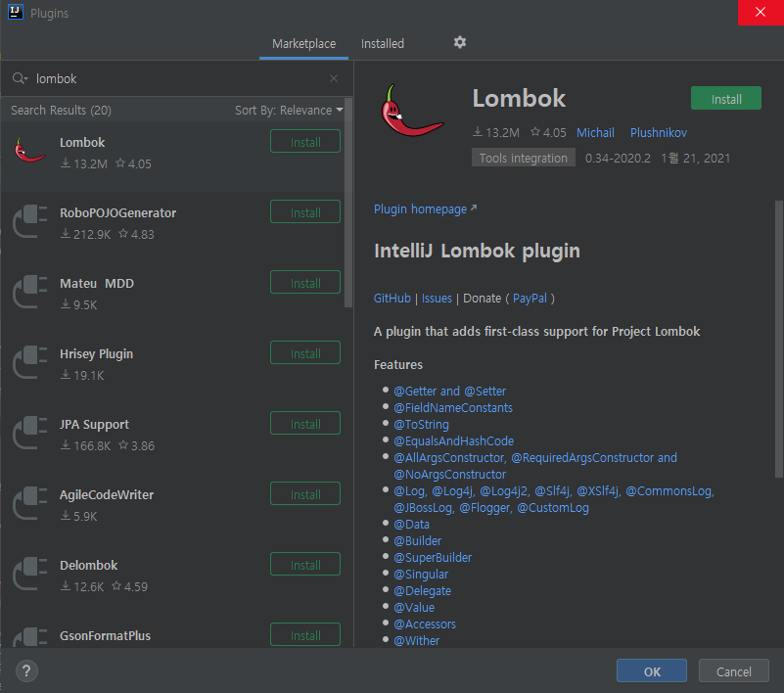
Task: Open the @Singular feature link
Action: coord(421,574)
